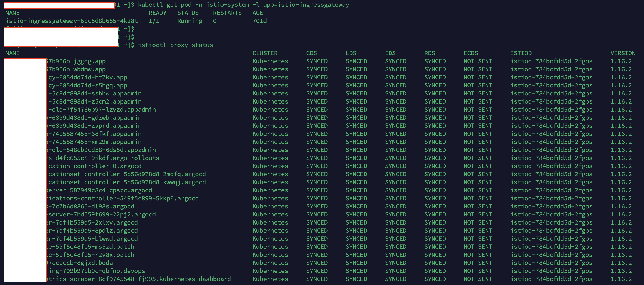Click the kubernetes-dashboard metrics-scraper row
This screenshot has width=644, height=285.
click(139, 279)
